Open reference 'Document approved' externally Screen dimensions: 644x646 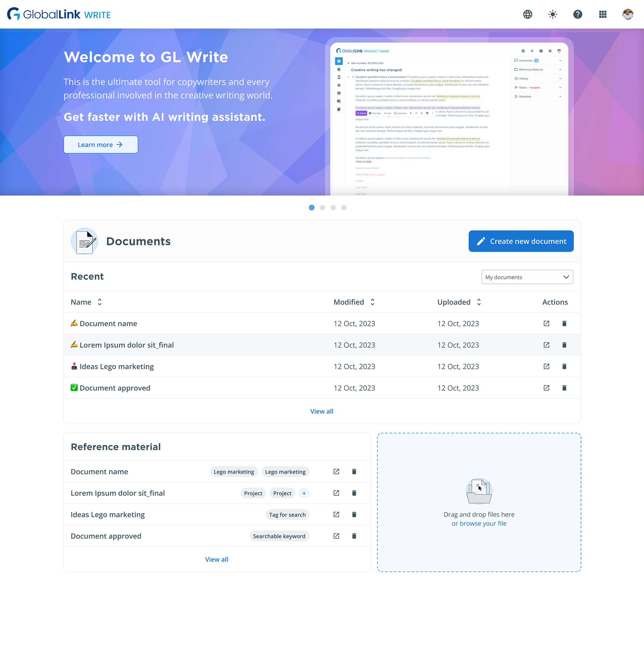tap(336, 536)
